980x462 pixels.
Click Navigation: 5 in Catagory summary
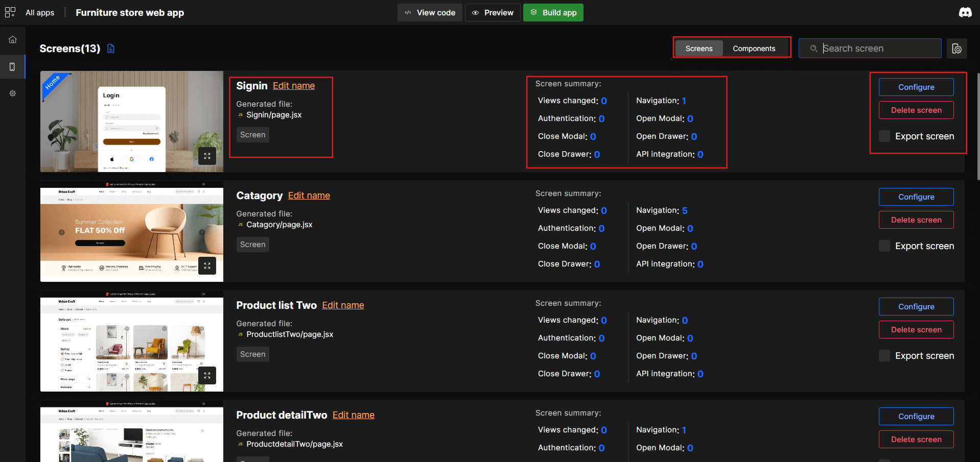662,210
